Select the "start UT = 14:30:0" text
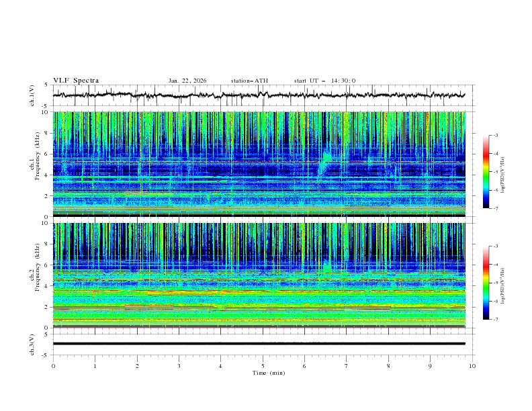This screenshot has height=411, width=532. pyautogui.click(x=324, y=81)
